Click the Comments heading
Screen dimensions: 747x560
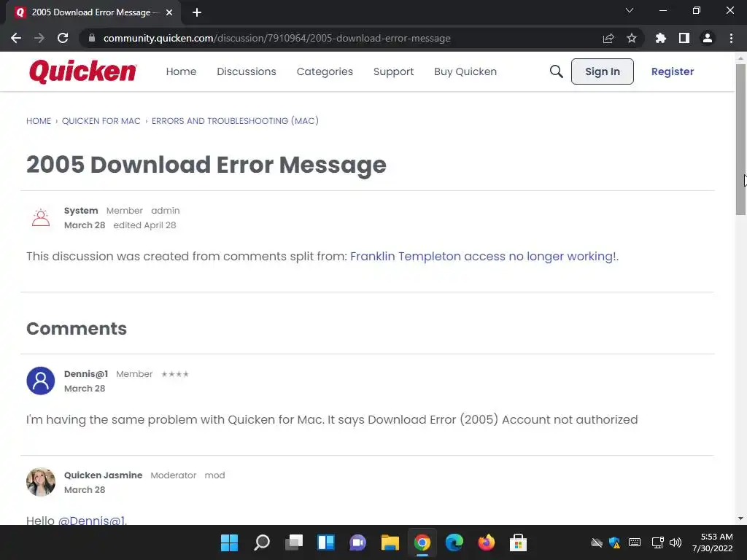click(76, 329)
